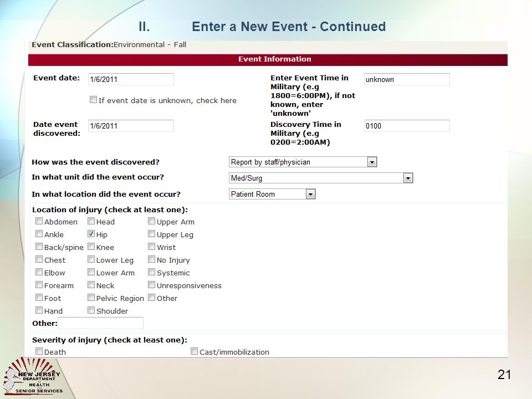
Task: Select the Upper Leg checkbox
Action: (151, 234)
